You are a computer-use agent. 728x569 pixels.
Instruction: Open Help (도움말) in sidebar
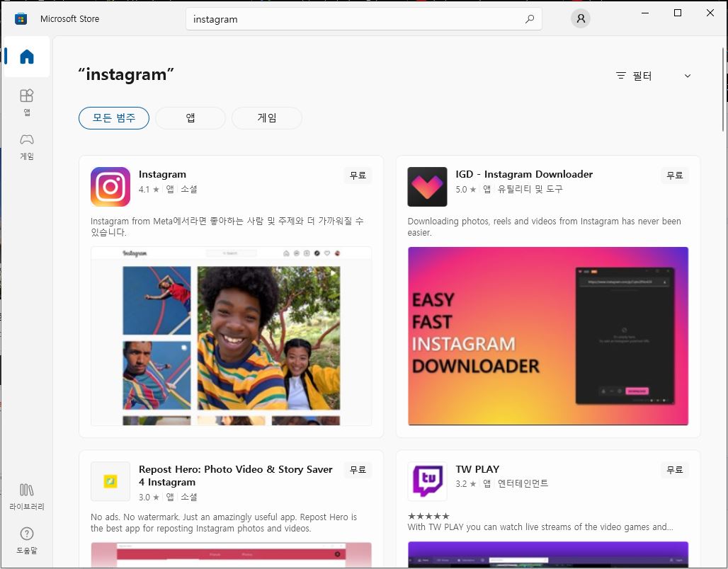click(27, 540)
